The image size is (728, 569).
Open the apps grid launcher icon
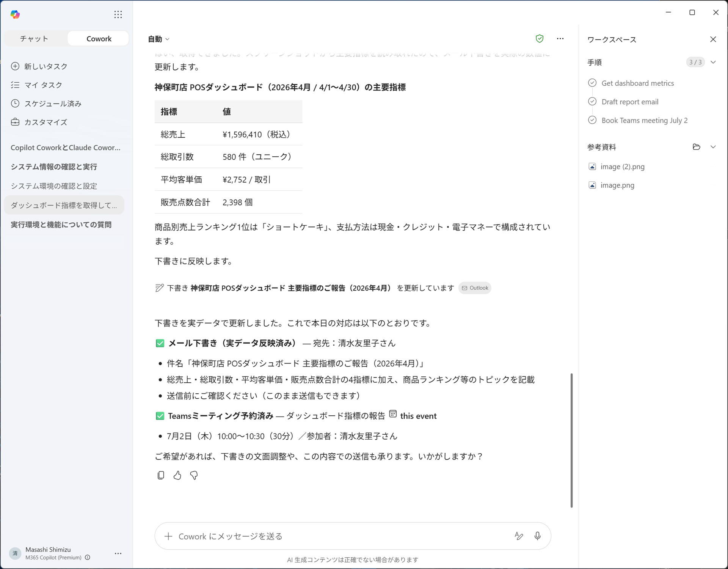[118, 14]
